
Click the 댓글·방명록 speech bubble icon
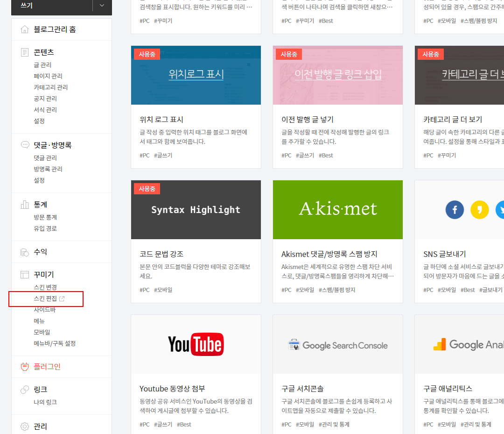pos(25,145)
